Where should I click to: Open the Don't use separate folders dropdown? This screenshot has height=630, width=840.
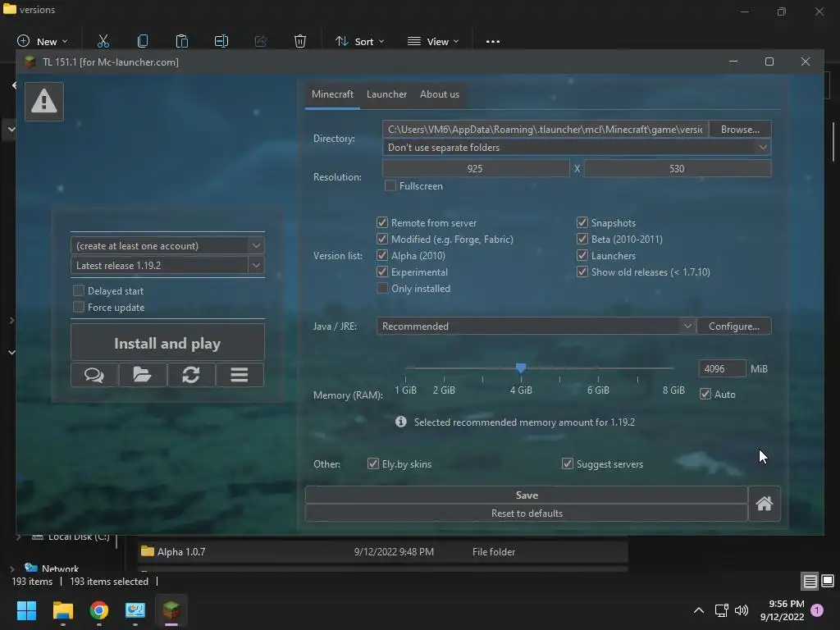click(577, 148)
